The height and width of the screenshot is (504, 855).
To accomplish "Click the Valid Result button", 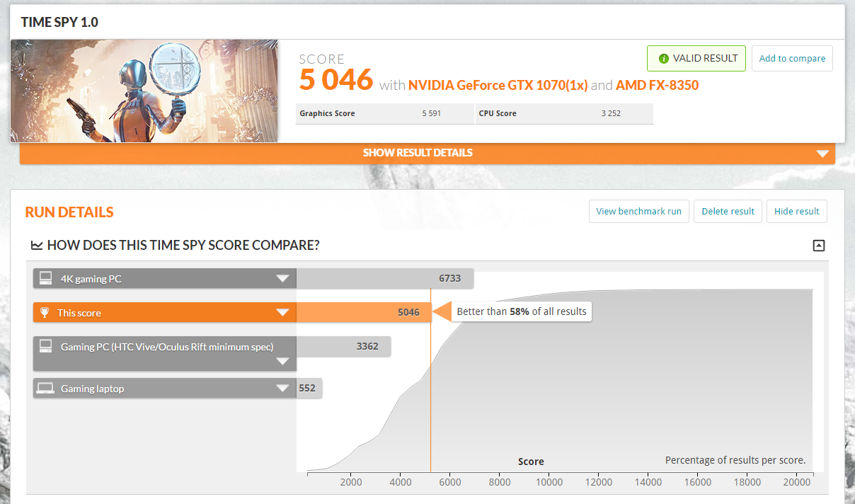I will click(x=696, y=58).
